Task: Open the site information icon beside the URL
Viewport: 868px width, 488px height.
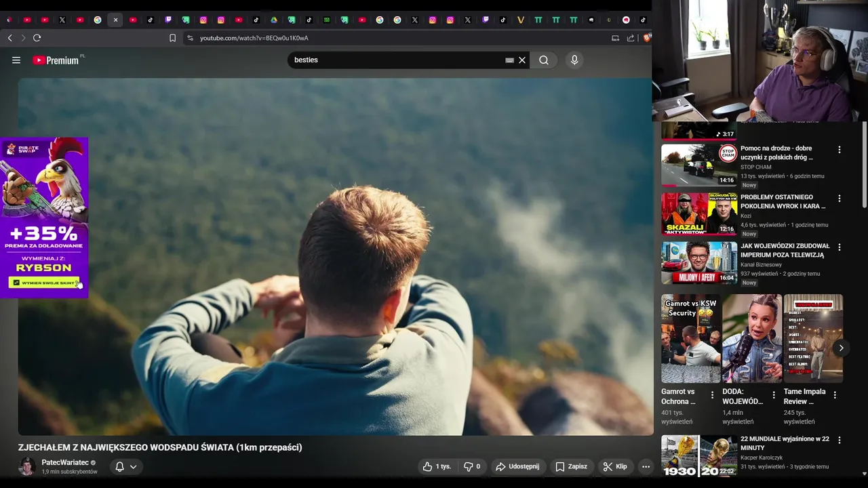Action: [x=190, y=38]
